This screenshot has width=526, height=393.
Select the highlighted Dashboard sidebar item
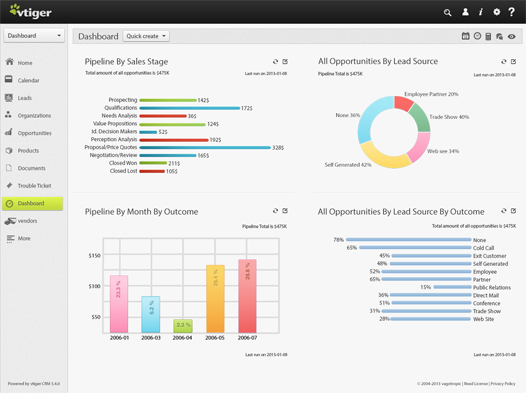tap(33, 204)
